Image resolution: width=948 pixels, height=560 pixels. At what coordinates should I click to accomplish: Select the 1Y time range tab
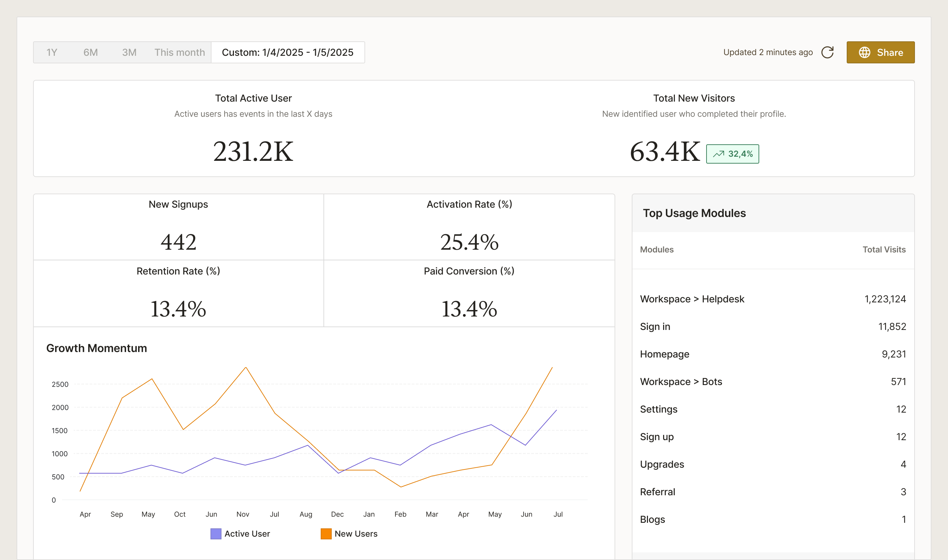(x=52, y=52)
